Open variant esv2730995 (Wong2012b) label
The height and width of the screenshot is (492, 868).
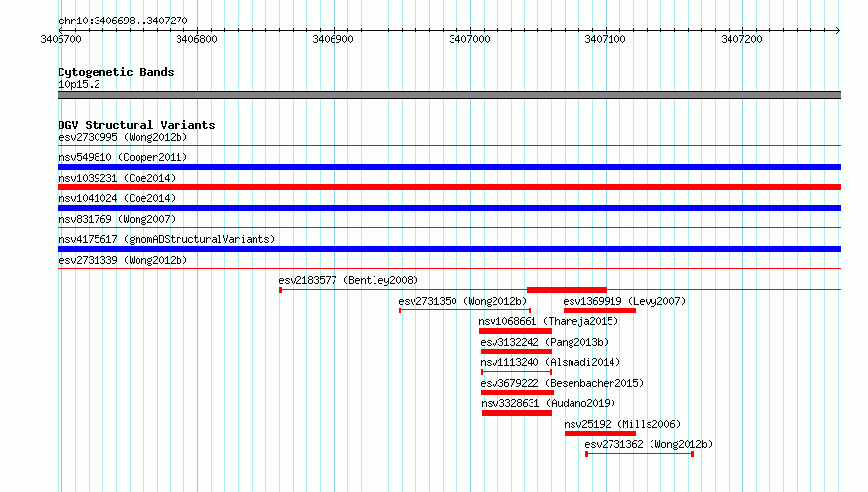coord(123,137)
